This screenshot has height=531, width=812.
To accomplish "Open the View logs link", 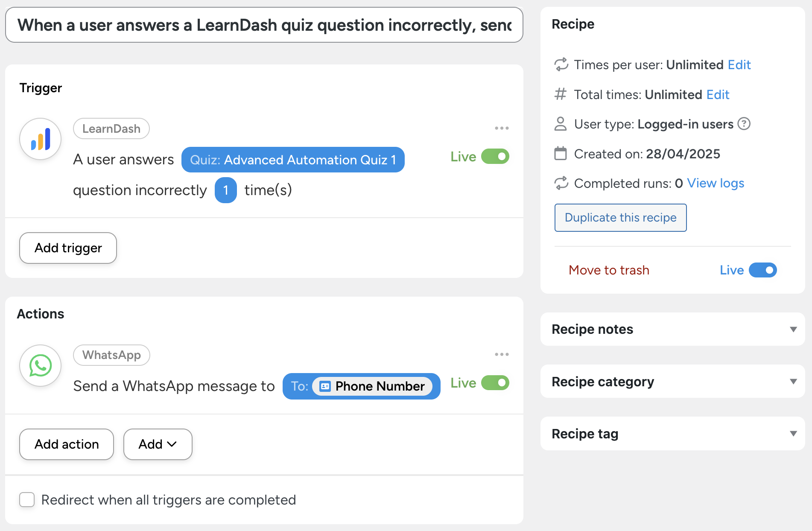I will [716, 183].
